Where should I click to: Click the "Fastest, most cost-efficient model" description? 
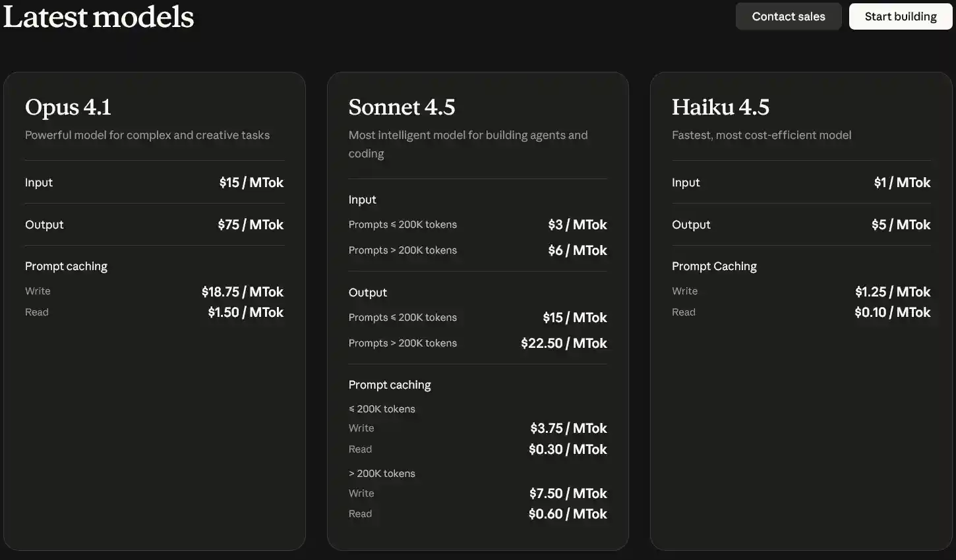pos(762,135)
